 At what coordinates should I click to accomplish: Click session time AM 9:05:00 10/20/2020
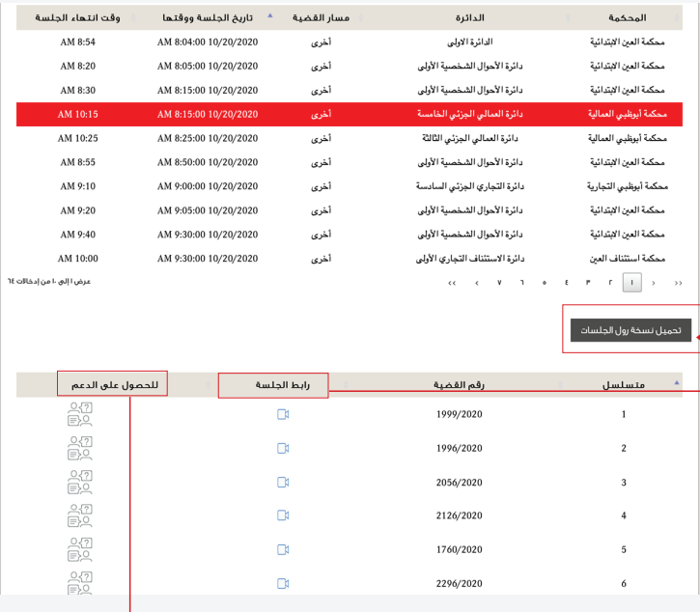(x=208, y=210)
